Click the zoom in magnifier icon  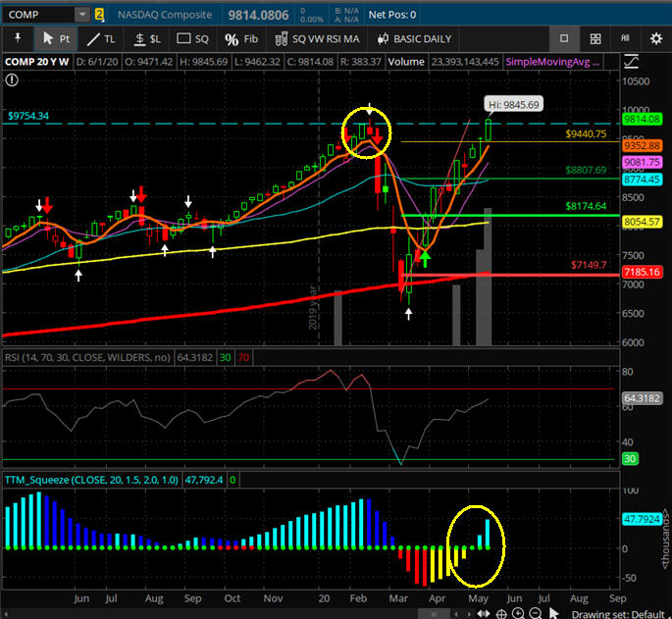520,613
